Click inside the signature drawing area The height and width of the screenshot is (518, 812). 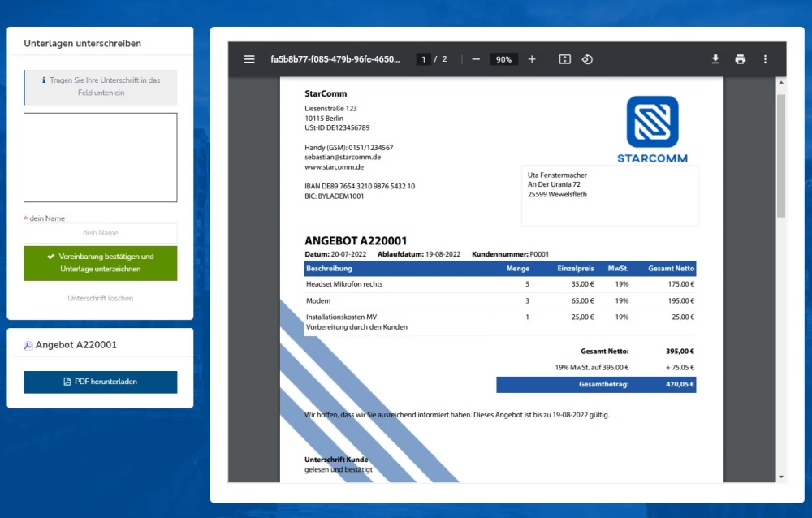point(100,158)
